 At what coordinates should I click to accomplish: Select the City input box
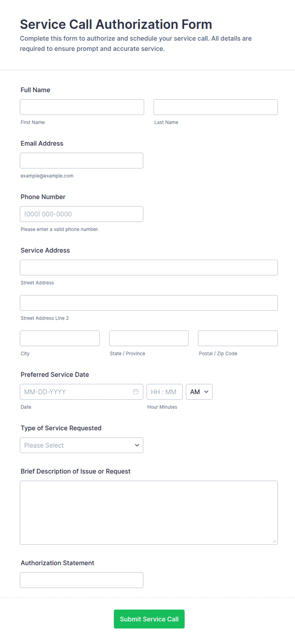tap(60, 338)
